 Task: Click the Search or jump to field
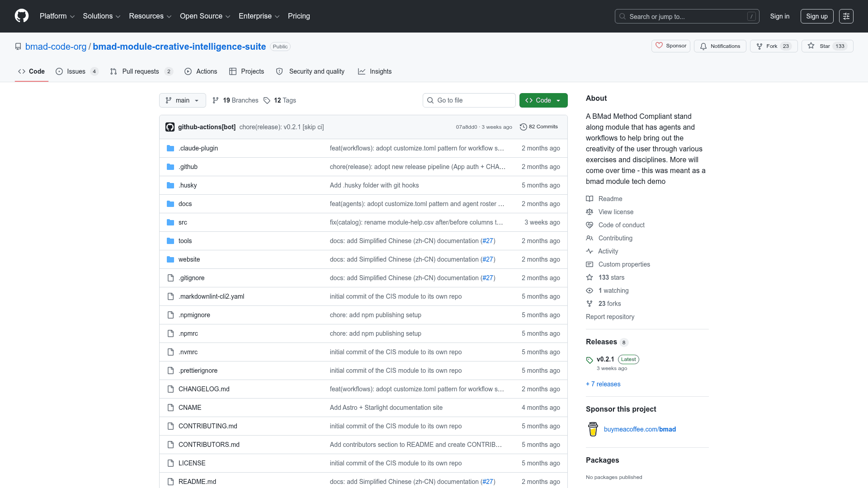tap(687, 16)
